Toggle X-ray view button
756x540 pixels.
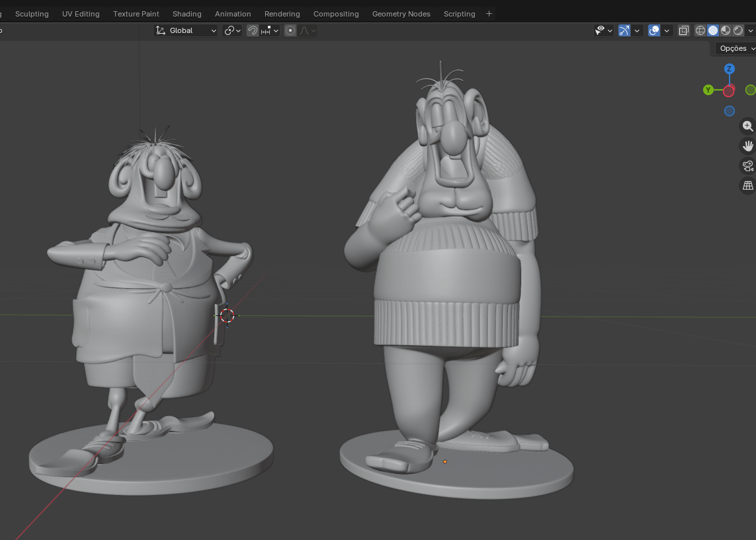click(683, 30)
